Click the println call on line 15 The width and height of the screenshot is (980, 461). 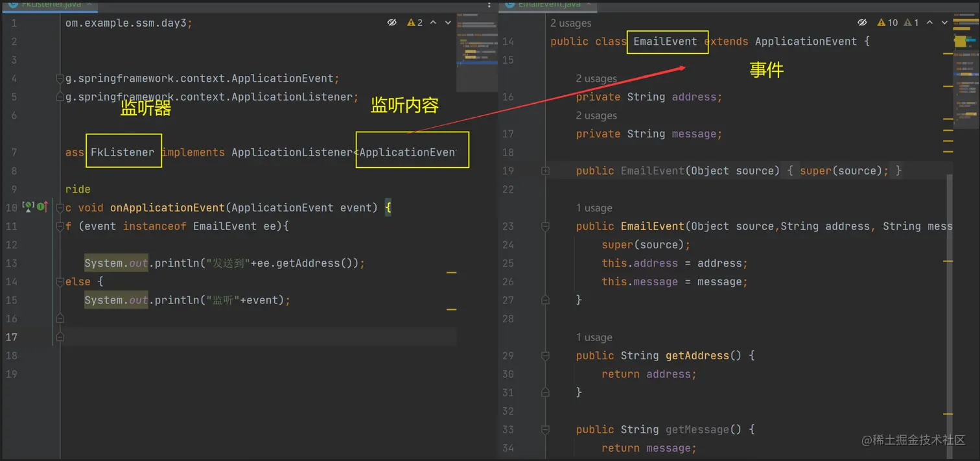click(x=176, y=300)
